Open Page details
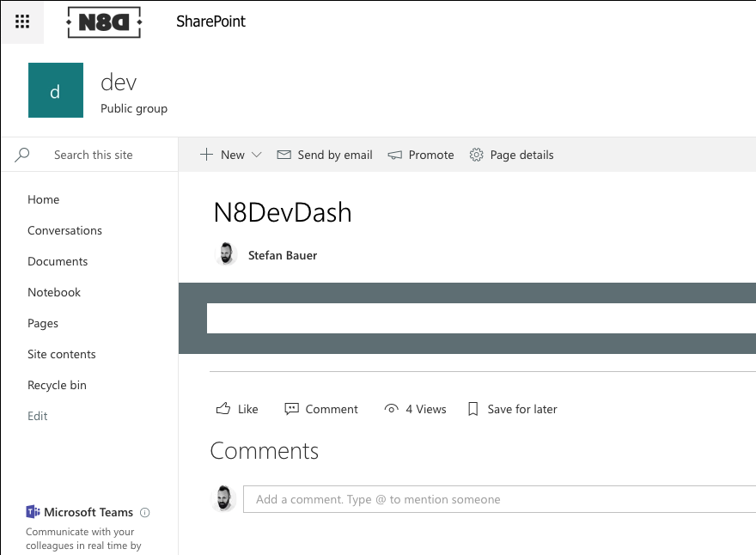 click(521, 155)
